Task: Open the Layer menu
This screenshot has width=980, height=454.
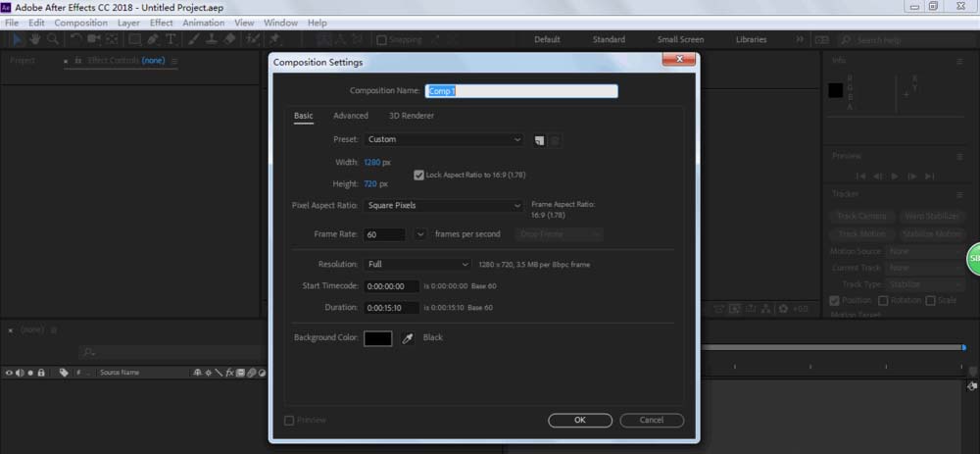Action: 128,23
